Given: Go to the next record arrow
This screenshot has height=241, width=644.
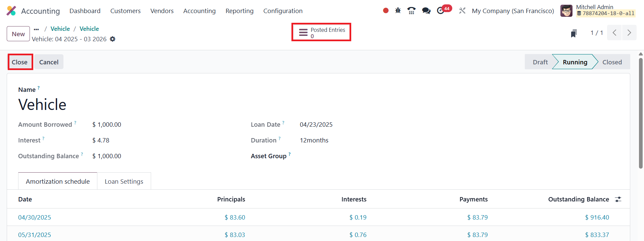Looking at the screenshot, I should pyautogui.click(x=629, y=33).
